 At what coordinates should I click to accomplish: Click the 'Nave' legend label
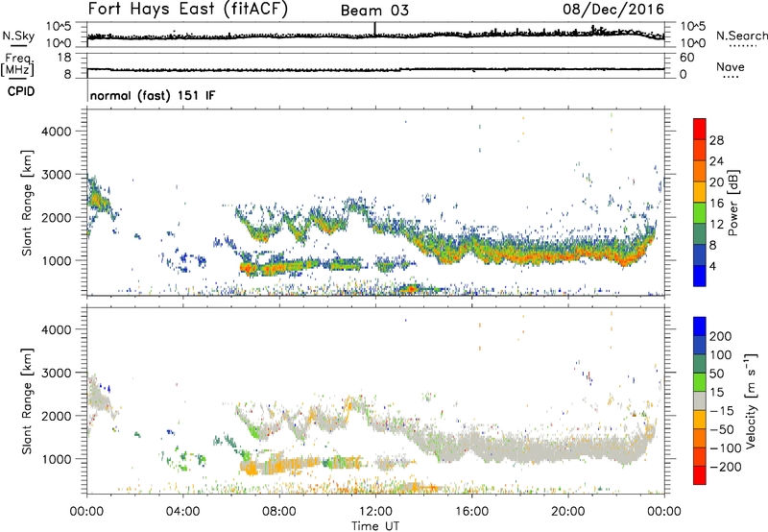(x=731, y=66)
